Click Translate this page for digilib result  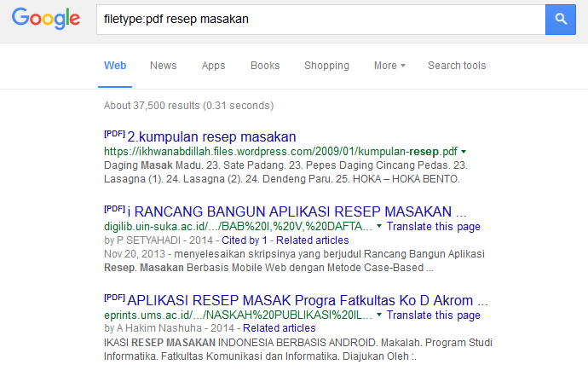tap(434, 227)
